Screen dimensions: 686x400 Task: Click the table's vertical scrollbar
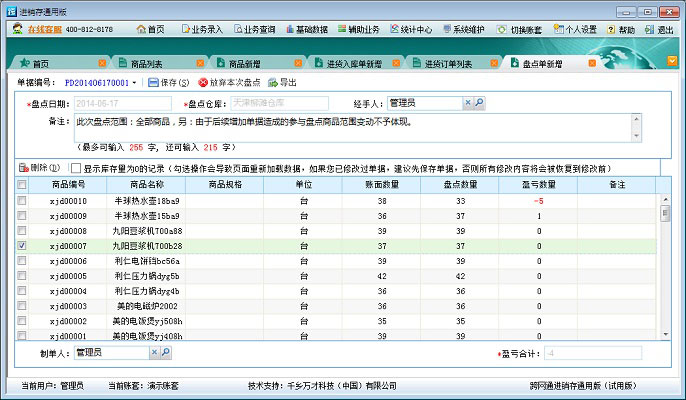[x=665, y=270]
